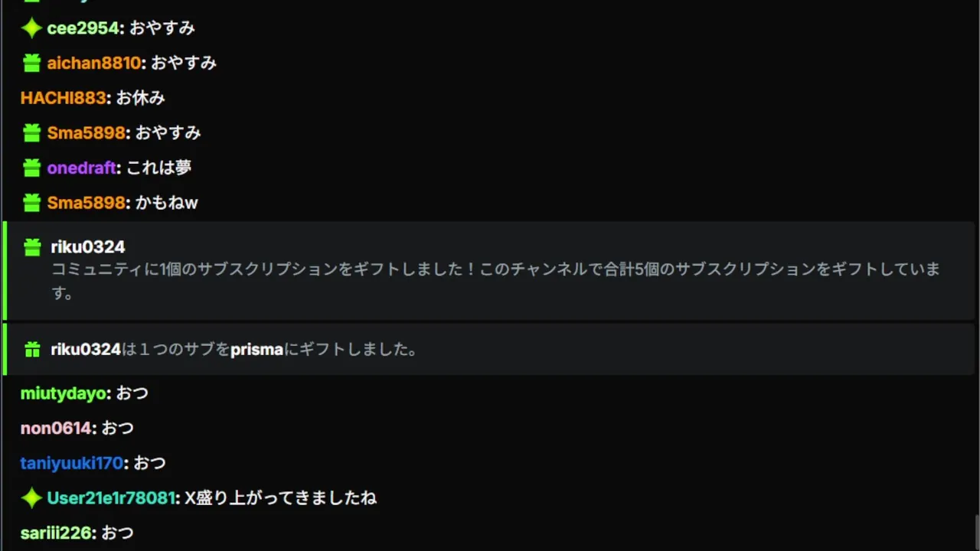
Task: Click the miutydayo username
Action: point(63,393)
